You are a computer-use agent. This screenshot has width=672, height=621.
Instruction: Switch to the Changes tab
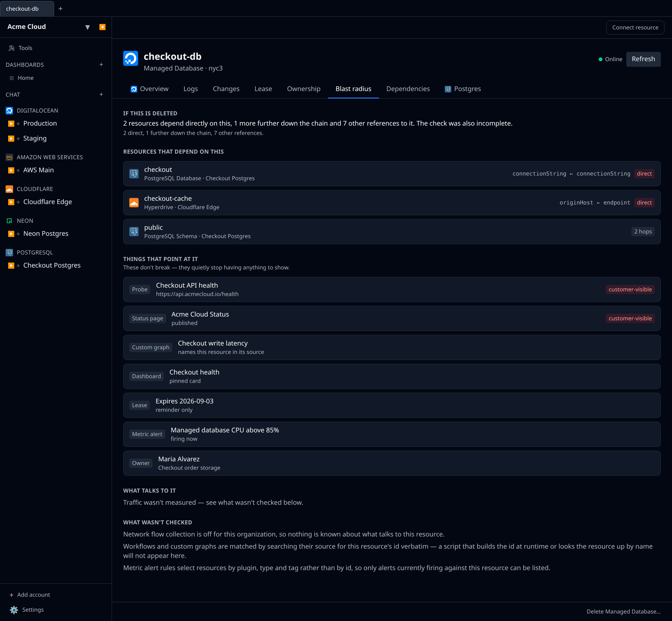click(226, 89)
